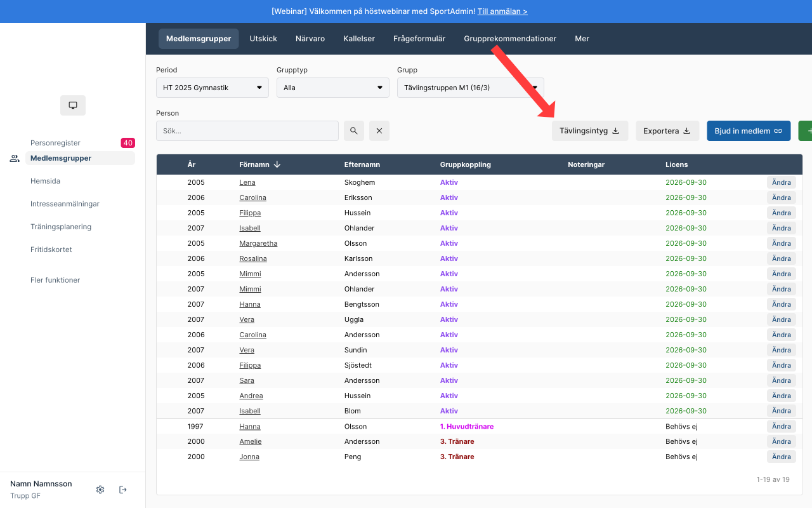Open the Frågeformulär tab
812x508 pixels.
419,39
